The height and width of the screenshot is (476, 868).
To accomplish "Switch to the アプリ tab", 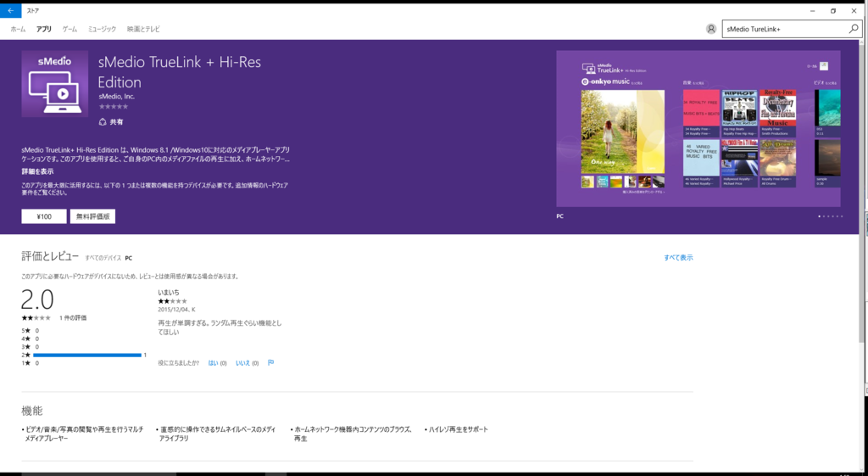I will click(44, 29).
